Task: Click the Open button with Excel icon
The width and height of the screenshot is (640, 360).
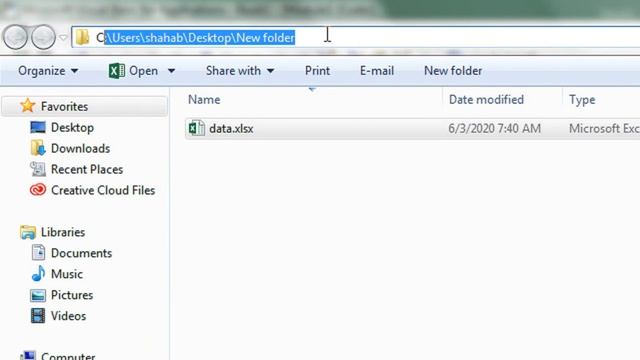Action: [133, 71]
